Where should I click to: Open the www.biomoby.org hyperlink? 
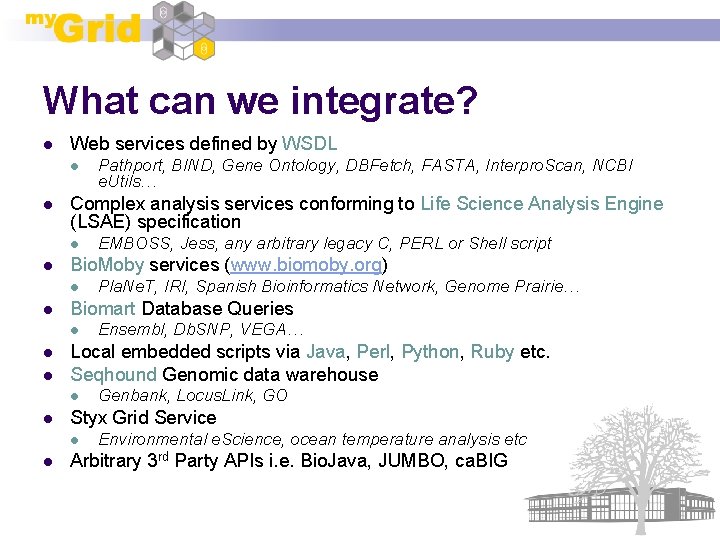pos(306,265)
